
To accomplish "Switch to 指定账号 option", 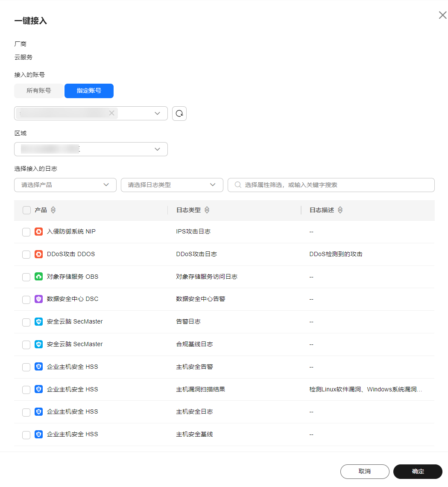I will (x=89, y=90).
